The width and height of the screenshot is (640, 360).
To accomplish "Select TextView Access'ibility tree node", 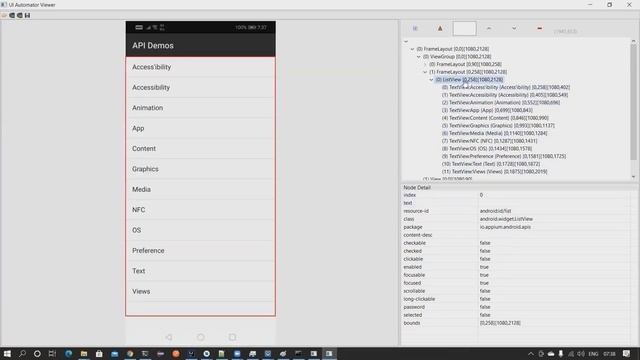I will (506, 87).
